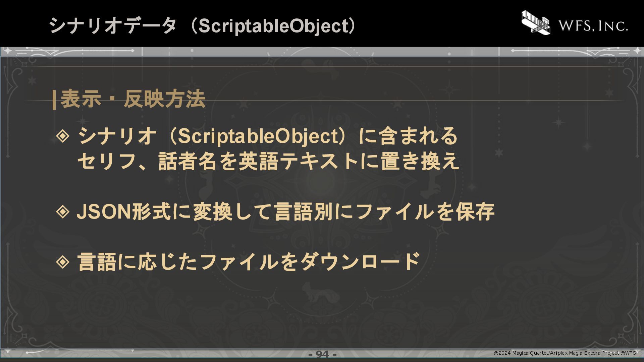Image resolution: width=644 pixels, height=362 pixels.
Task: Click the ScriptableObject text in first bullet
Action: click(259, 136)
